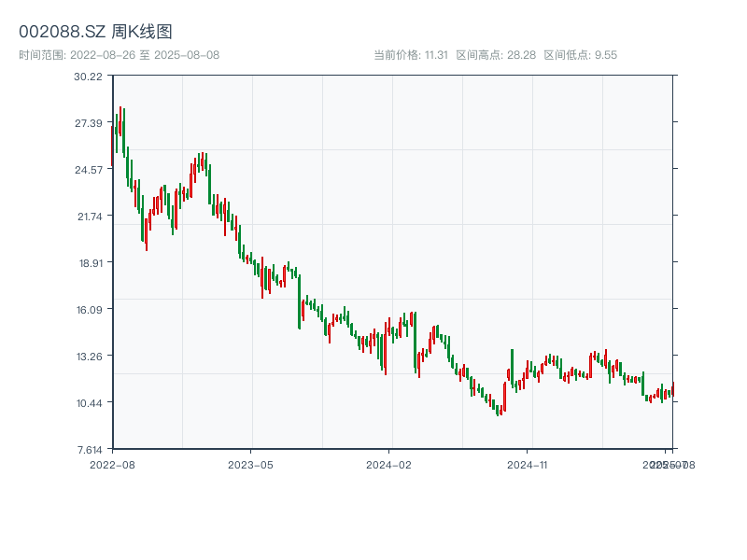747x560 pixels.
Task: Click the chart title 002088.SZ 周K线图
Action: click(95, 33)
